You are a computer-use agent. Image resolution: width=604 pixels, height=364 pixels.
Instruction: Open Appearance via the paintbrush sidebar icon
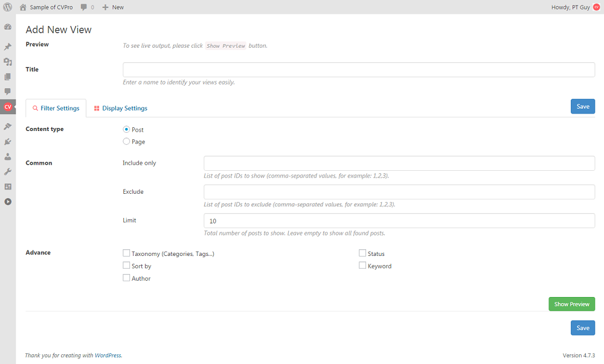click(x=8, y=126)
